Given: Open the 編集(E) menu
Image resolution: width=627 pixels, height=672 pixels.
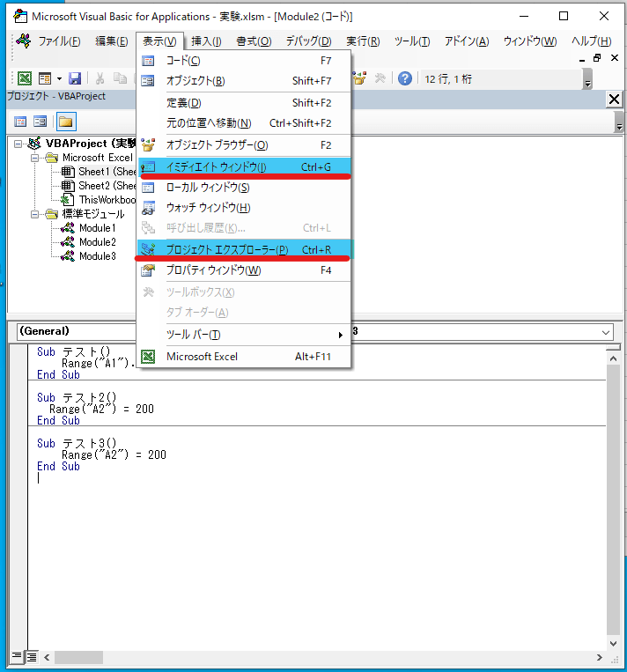Looking at the screenshot, I should pos(112,41).
